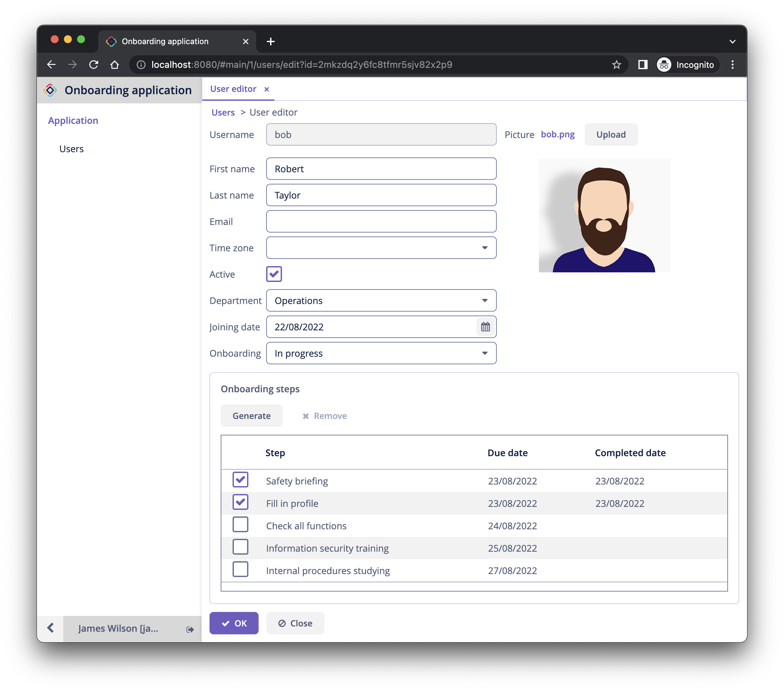Close the User editor tab
Image resolution: width=784 pixels, height=691 pixels.
(x=266, y=89)
